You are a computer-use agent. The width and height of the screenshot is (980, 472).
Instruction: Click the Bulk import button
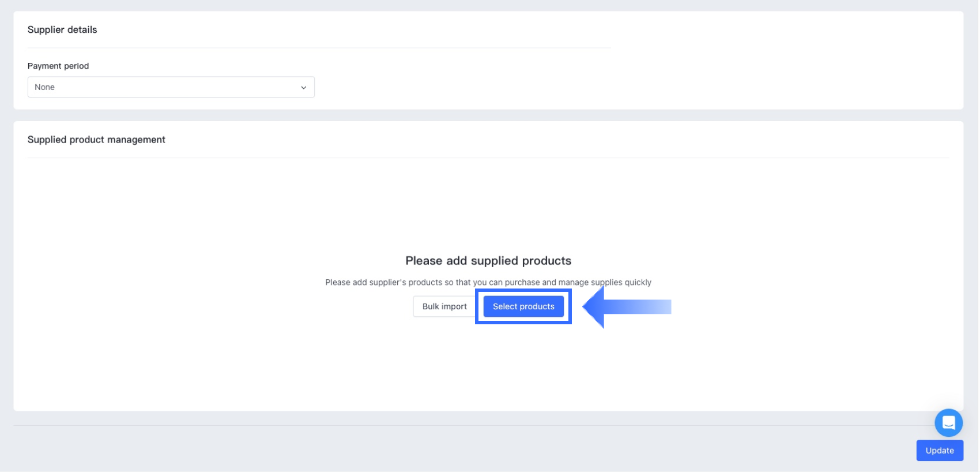(x=444, y=306)
